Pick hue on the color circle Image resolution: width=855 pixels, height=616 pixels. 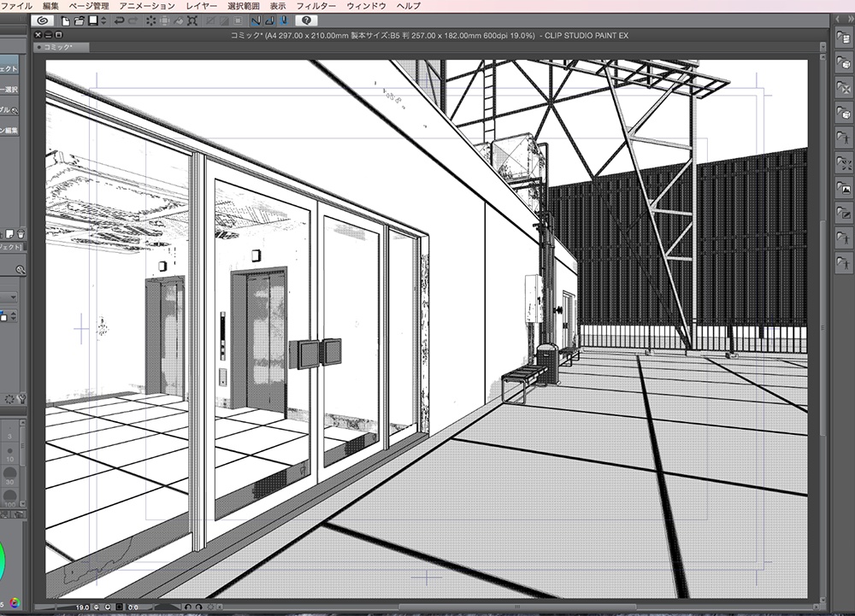[x=3, y=559]
